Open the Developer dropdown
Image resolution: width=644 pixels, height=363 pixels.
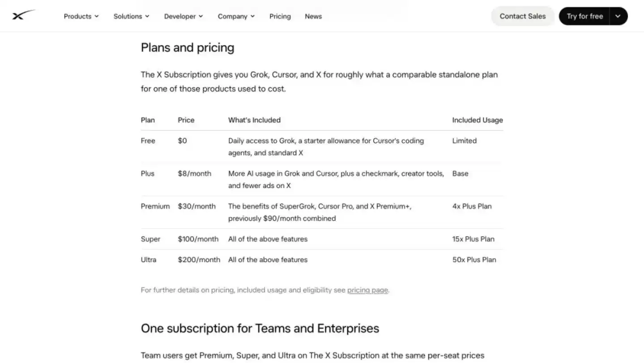(183, 16)
